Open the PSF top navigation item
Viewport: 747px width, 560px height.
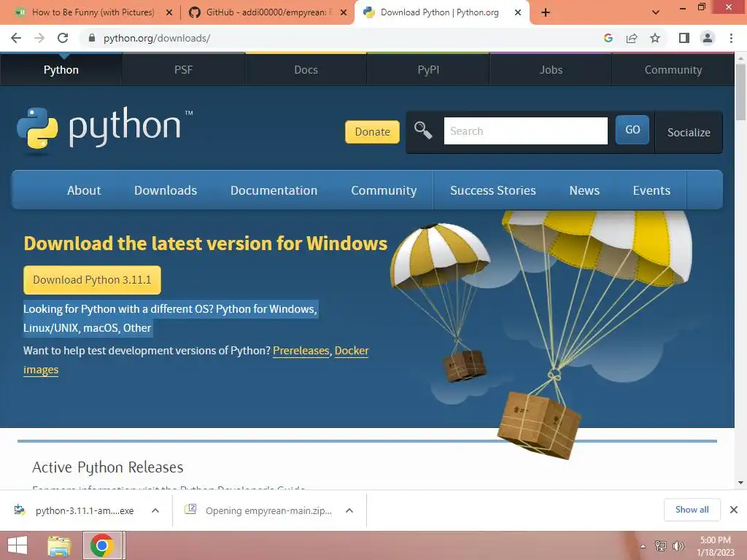click(183, 70)
